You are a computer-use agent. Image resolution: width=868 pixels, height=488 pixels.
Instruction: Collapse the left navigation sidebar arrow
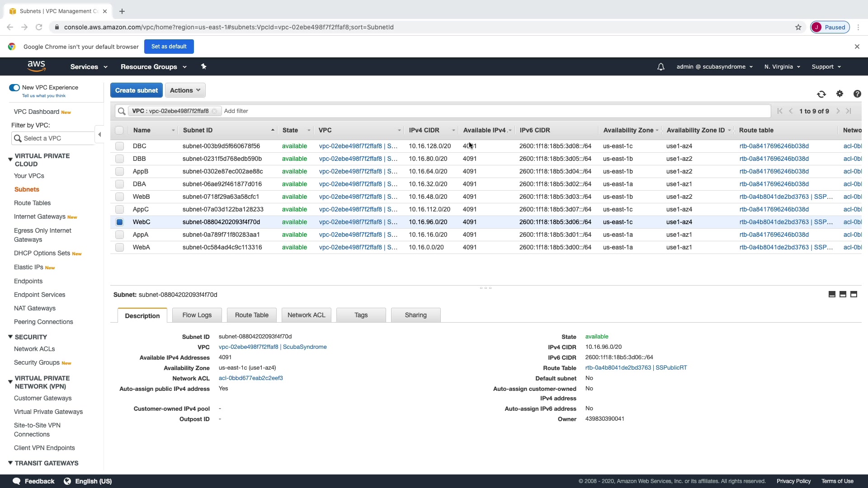coord(99,134)
